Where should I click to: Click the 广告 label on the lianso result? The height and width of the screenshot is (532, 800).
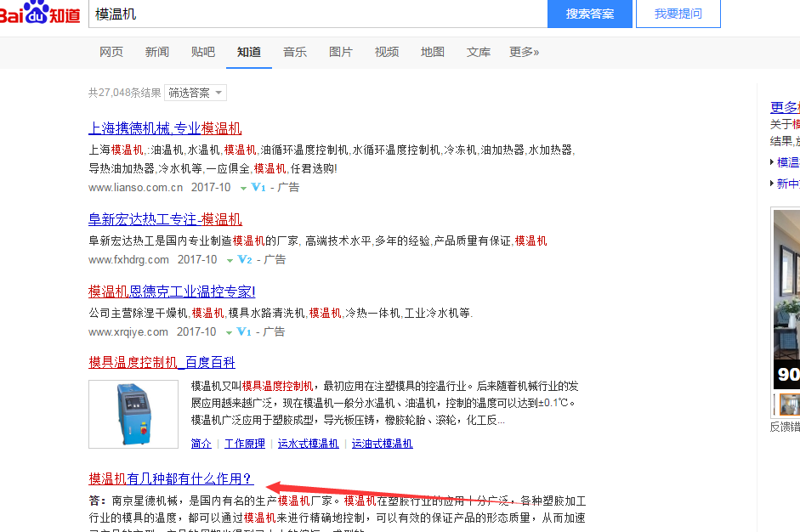tap(288, 188)
